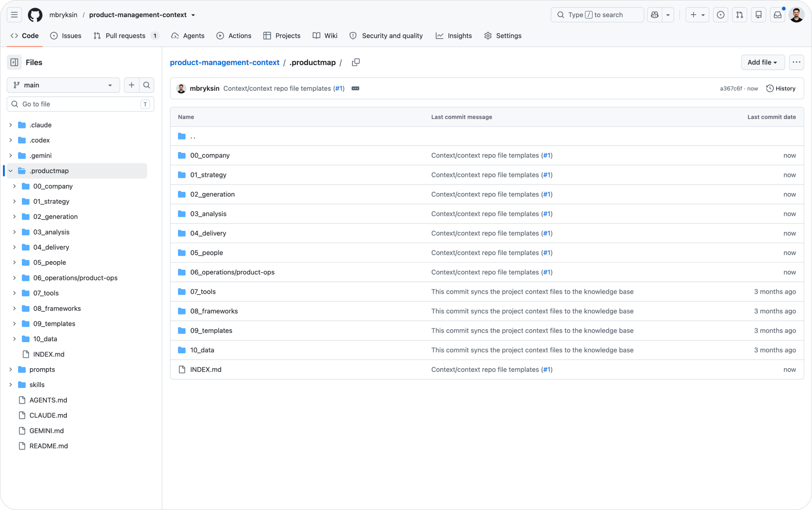812x510 pixels.
Task: Expand the skills folder in tree
Action: coord(11,385)
